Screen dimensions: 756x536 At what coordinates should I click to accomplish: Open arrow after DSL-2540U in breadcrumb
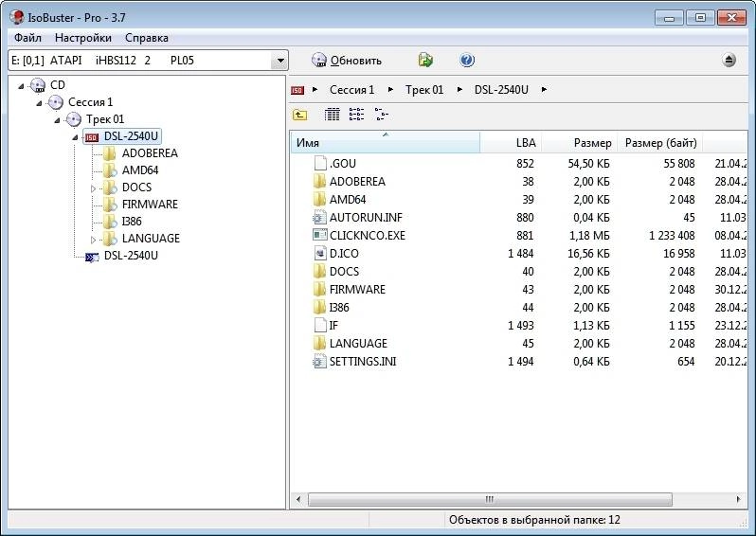(544, 90)
